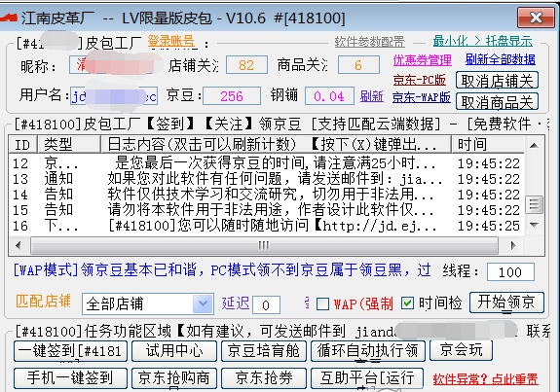Click the 刷新全部数据 link
The height and width of the screenshot is (392, 560).
(x=500, y=59)
